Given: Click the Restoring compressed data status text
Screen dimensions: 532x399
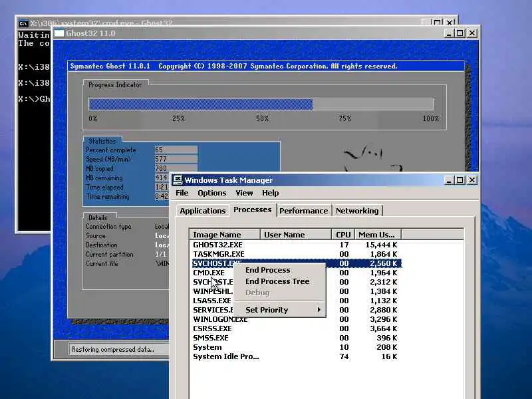Looking at the screenshot, I should tap(113, 349).
